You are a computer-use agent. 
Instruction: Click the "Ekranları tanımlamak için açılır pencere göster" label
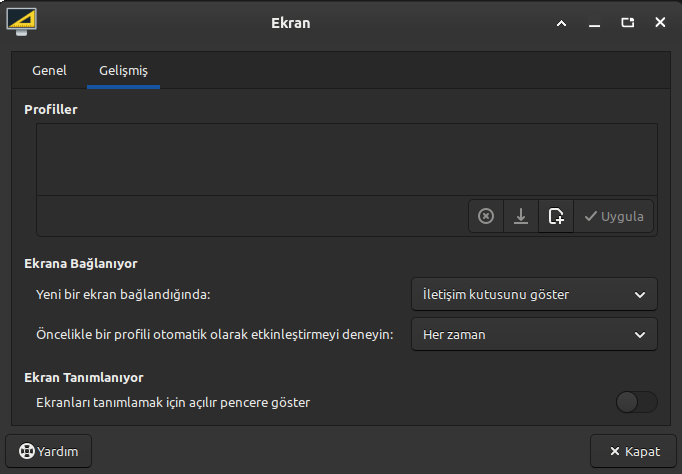(172, 403)
